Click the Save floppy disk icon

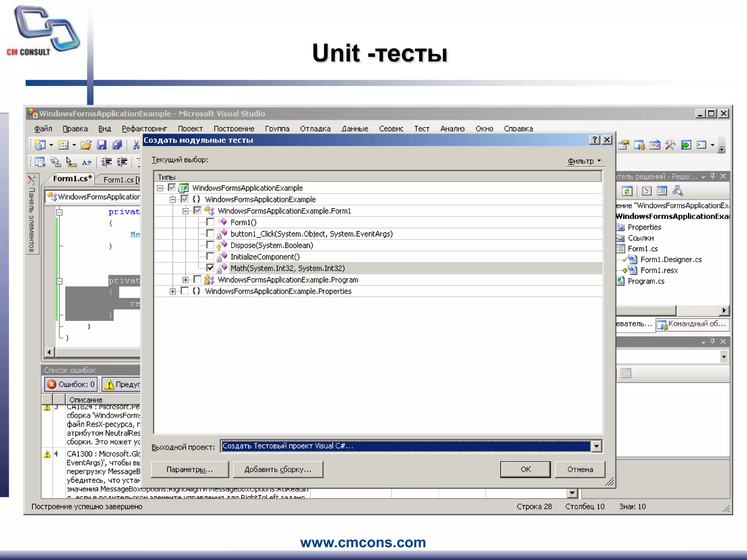(x=101, y=145)
